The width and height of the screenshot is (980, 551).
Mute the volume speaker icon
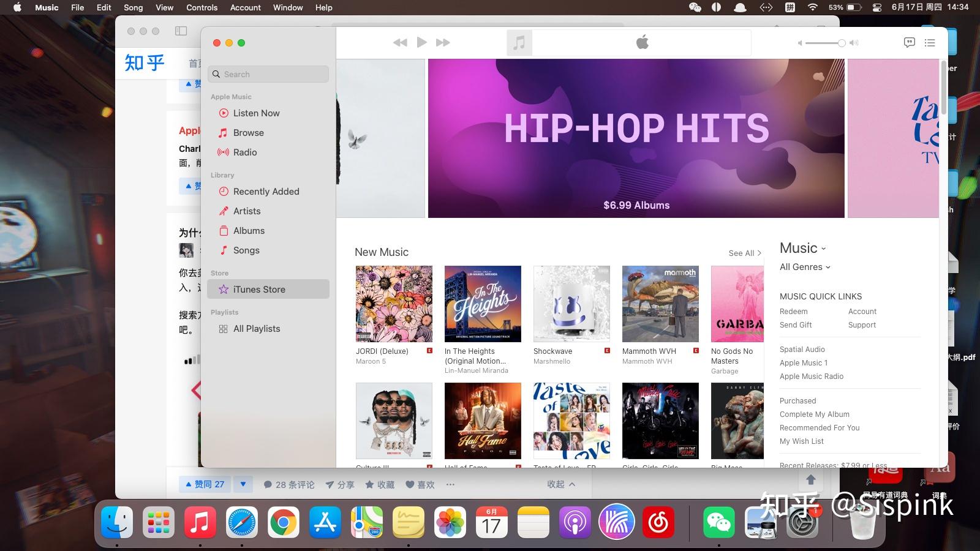(799, 43)
